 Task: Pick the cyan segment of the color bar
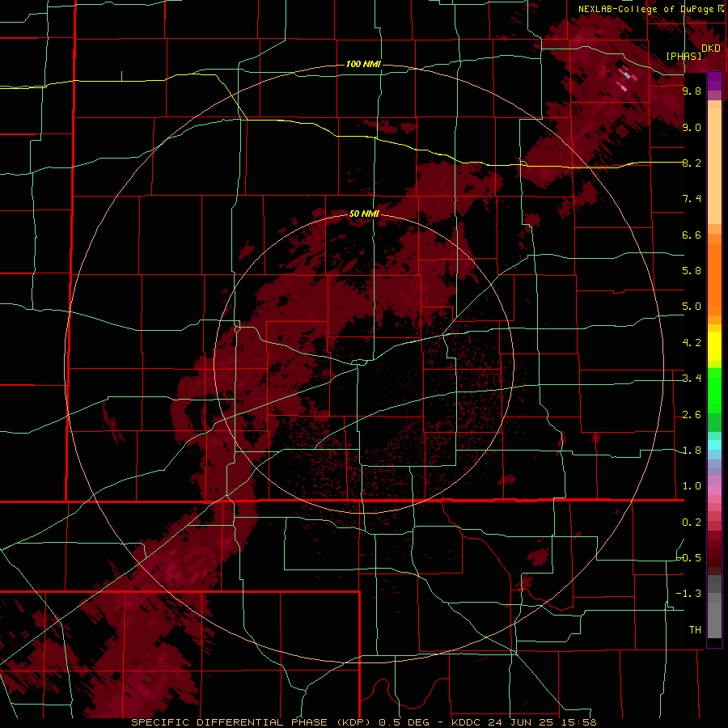[x=714, y=445]
